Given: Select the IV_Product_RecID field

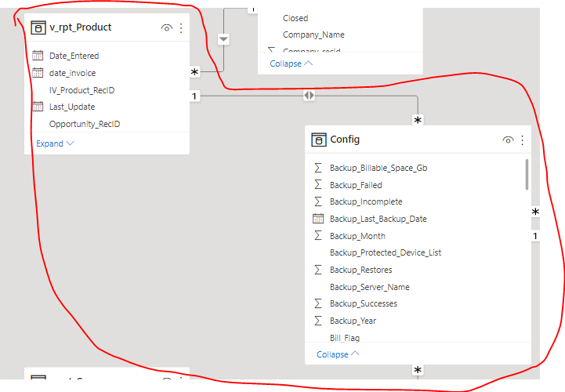Looking at the screenshot, I should (x=81, y=90).
